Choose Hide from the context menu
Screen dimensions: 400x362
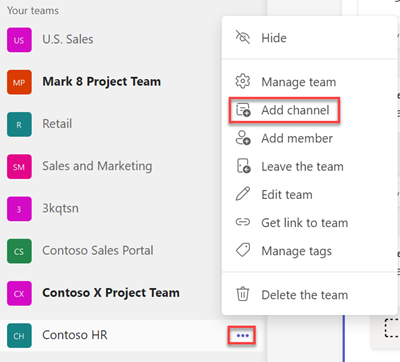click(x=310, y=38)
